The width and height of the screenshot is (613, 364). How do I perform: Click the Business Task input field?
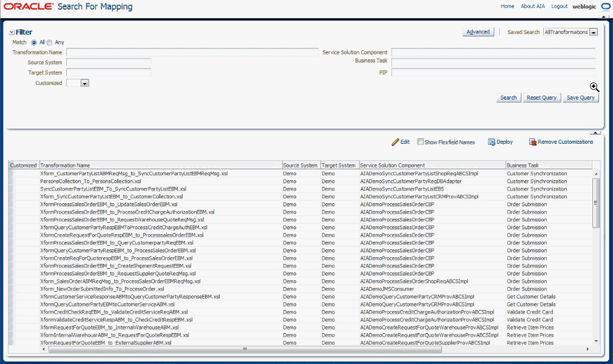tap(493, 62)
